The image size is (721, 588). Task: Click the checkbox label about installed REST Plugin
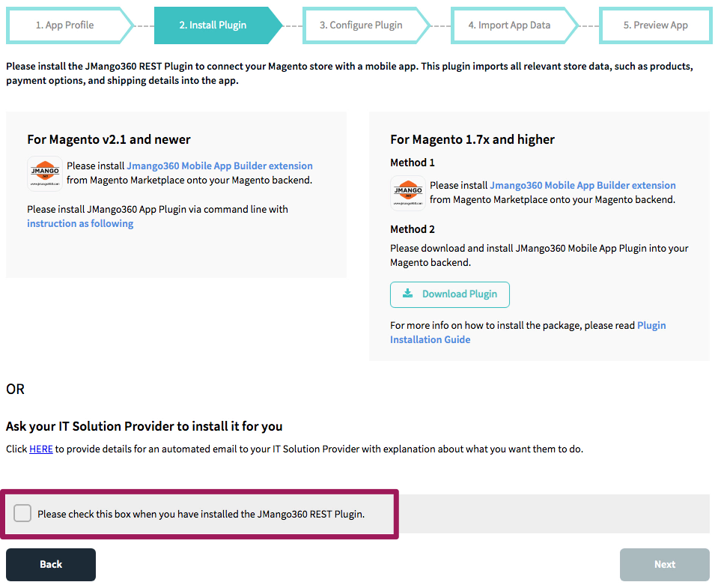click(x=201, y=515)
